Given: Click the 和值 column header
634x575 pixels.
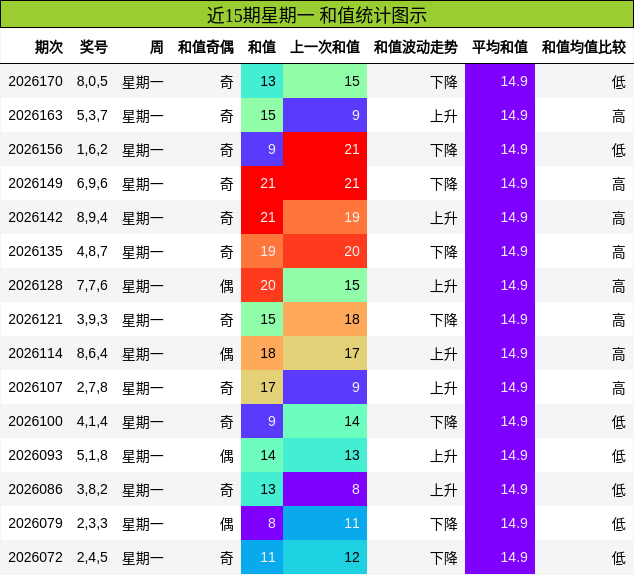Looking at the screenshot, I should 262,47.
